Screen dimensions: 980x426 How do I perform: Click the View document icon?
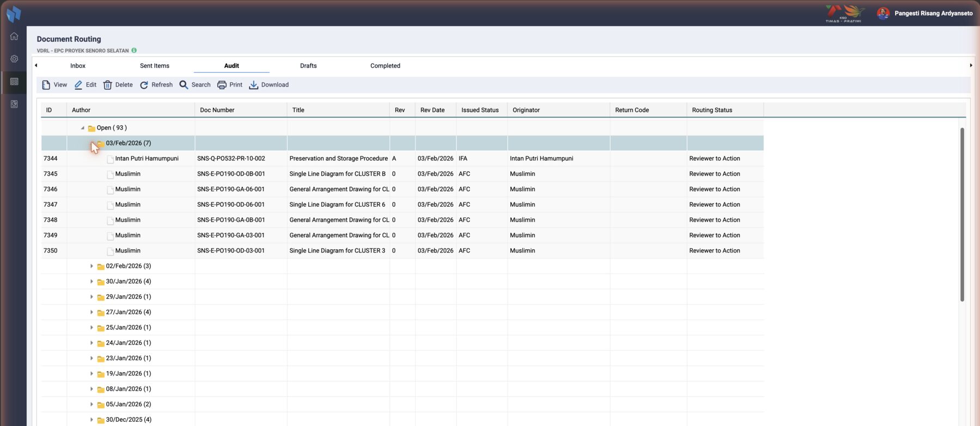tap(46, 85)
